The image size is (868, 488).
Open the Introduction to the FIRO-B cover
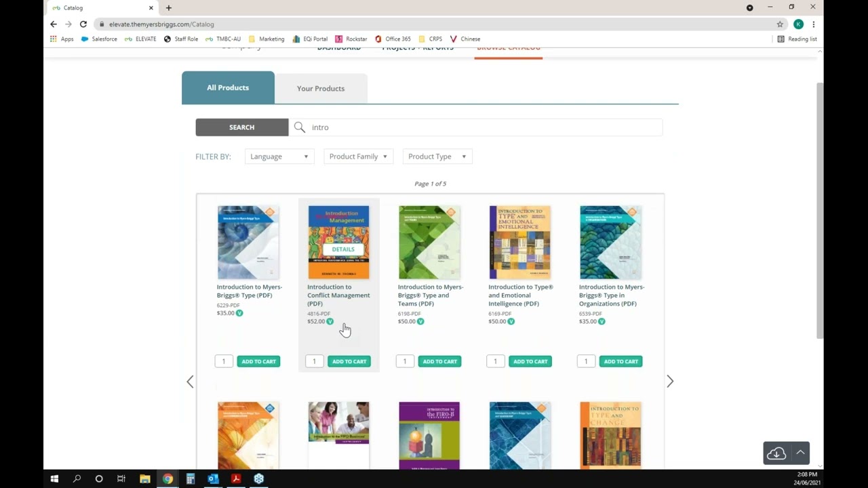tap(429, 435)
